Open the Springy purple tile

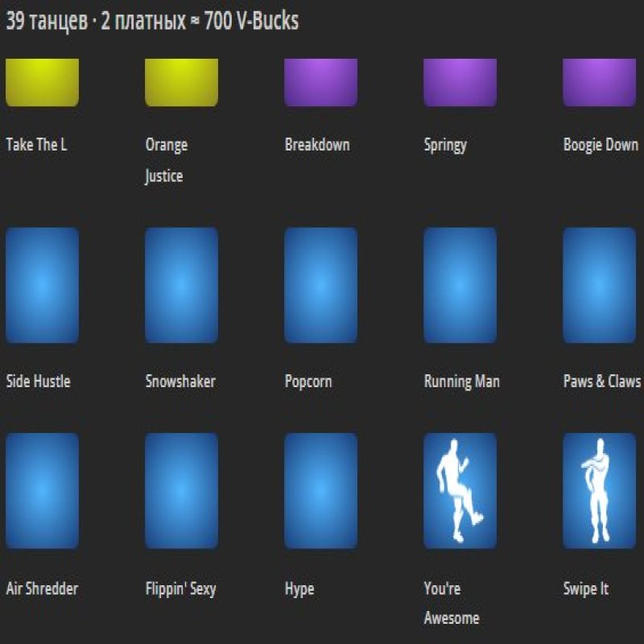pyautogui.click(x=460, y=82)
